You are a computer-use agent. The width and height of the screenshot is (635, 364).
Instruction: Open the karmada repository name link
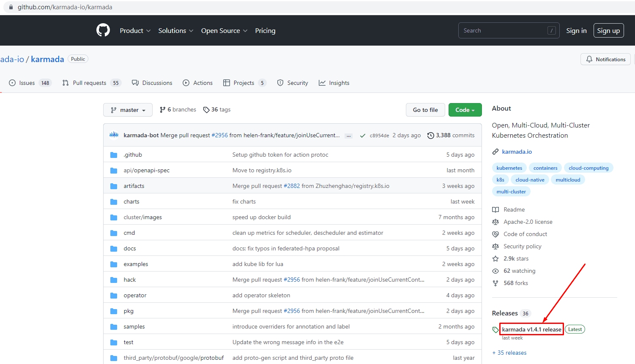(x=47, y=59)
